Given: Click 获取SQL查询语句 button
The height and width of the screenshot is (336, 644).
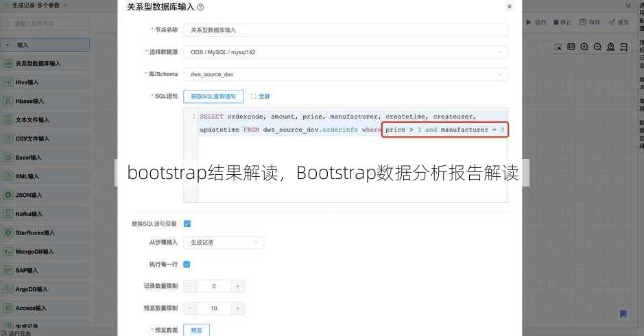Looking at the screenshot, I should click(213, 96).
